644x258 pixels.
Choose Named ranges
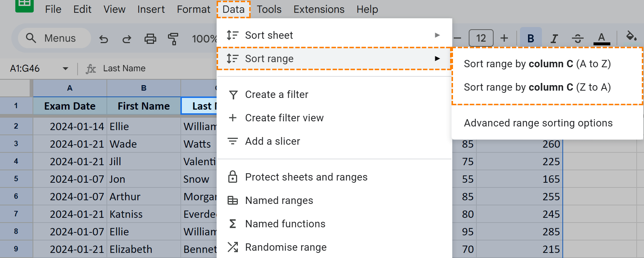tap(334, 201)
